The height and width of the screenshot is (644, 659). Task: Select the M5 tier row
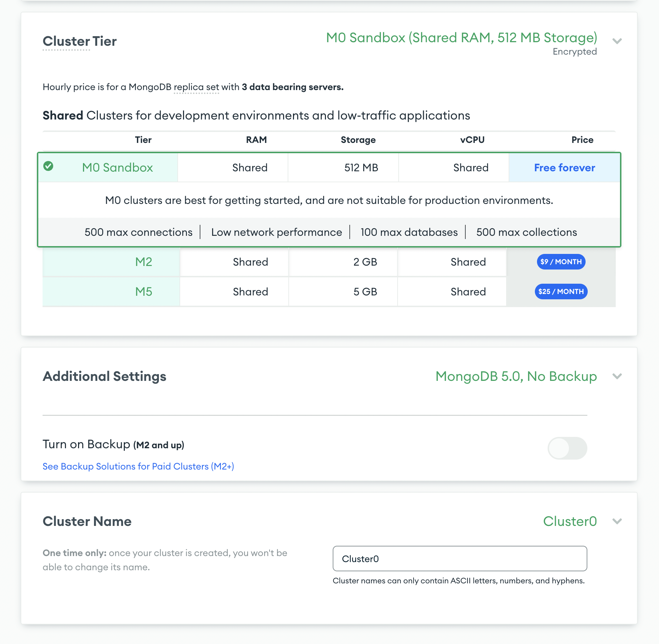tap(329, 292)
